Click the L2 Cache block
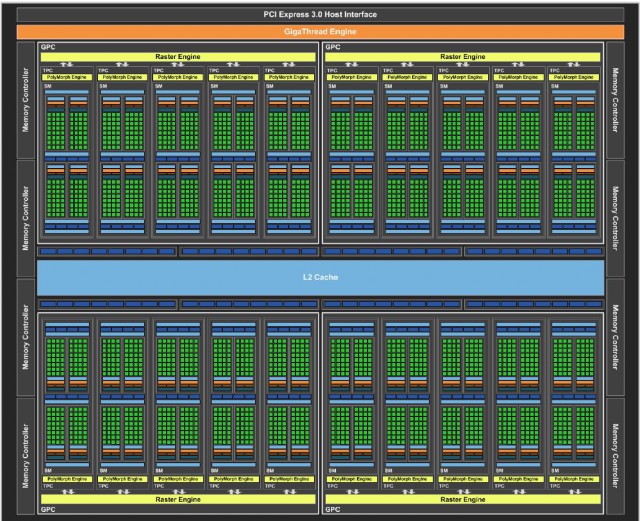The image size is (640, 521). pos(320,277)
